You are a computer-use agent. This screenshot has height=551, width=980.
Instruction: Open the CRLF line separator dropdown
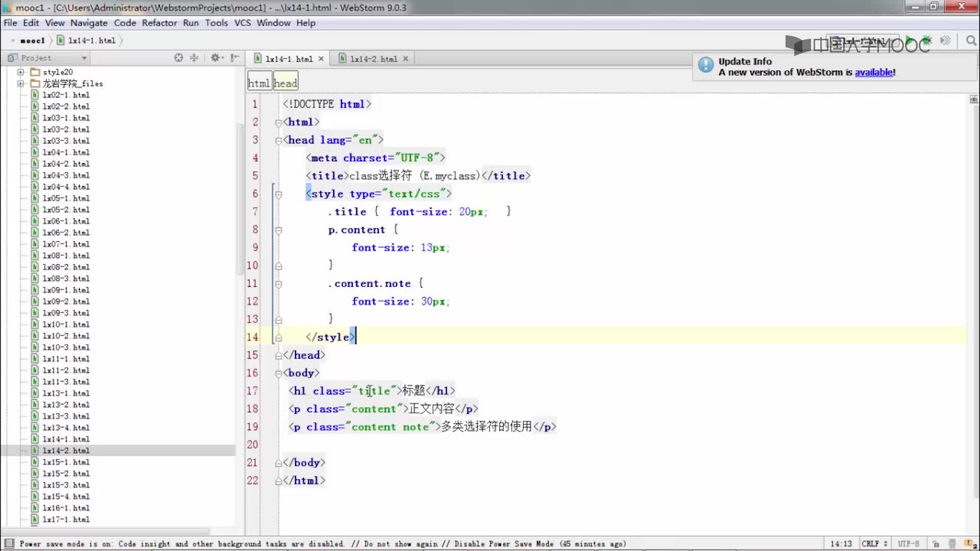pyautogui.click(x=874, y=544)
